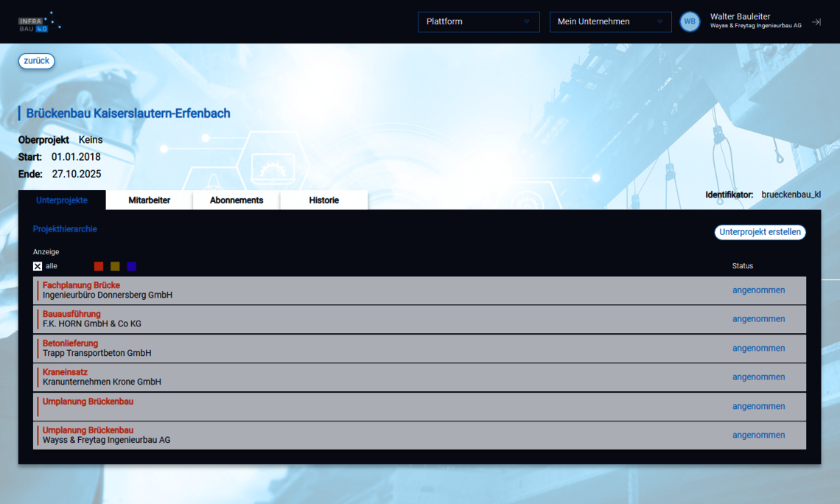Click the start date 01.01.2018
Image resolution: width=840 pixels, height=504 pixels.
[76, 157]
